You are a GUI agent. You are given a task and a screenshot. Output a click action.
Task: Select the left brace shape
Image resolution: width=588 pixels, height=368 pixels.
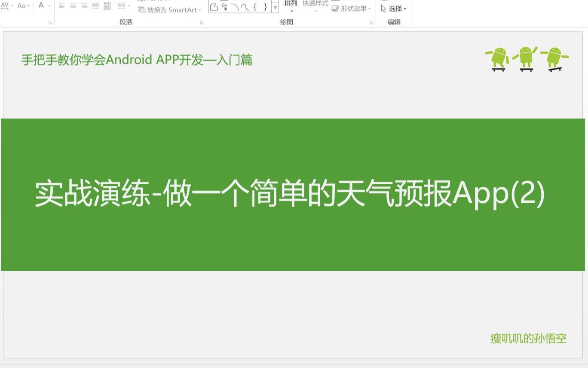[255, 7]
